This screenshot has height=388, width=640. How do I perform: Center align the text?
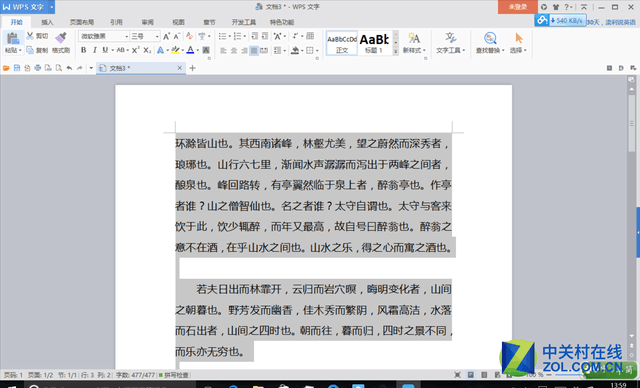[x=233, y=51]
